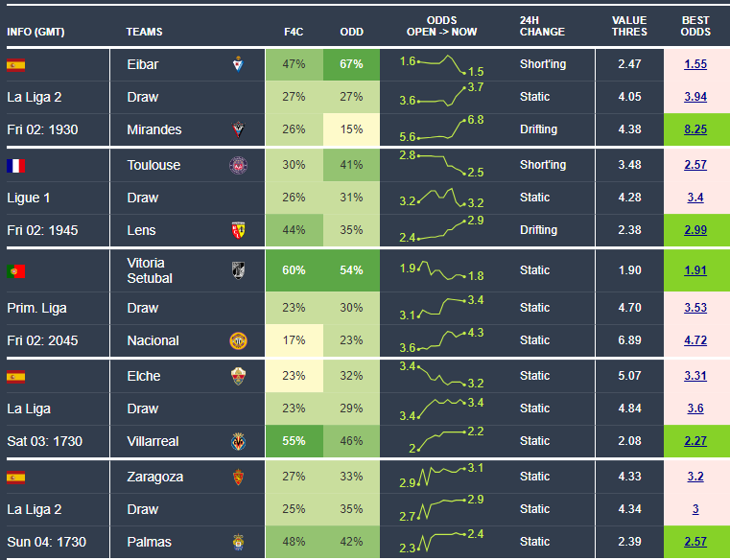This screenshot has width=730, height=560.
Task: Click the Value Thres column header
Action: (x=629, y=26)
